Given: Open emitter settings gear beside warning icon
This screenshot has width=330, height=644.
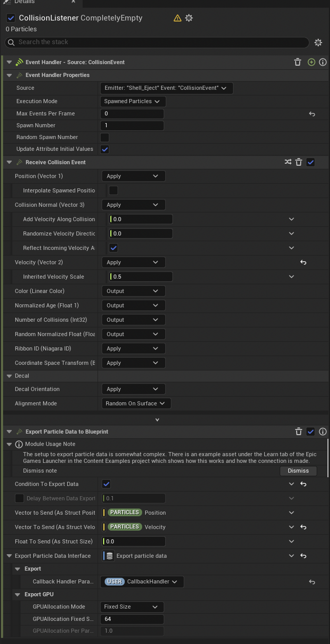Looking at the screenshot, I should coord(189,18).
